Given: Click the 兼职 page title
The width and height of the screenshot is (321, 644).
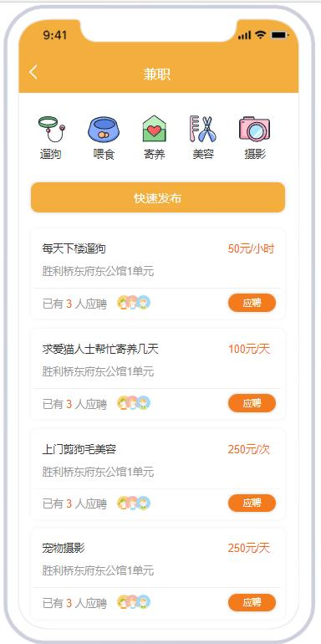Looking at the screenshot, I should click(157, 74).
